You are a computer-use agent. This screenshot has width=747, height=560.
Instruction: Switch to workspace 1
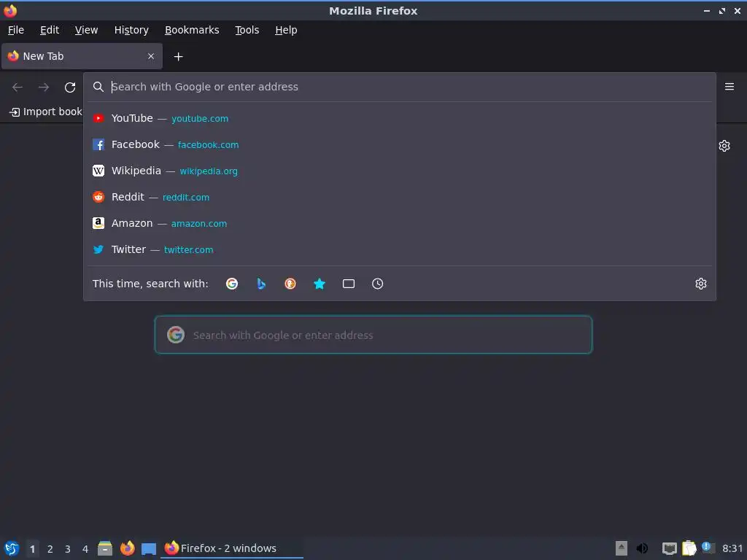(32, 549)
